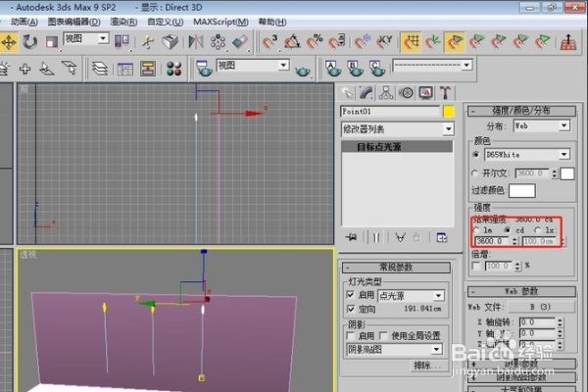Select the D65White color radio button
The image size is (588, 392).
click(476, 155)
